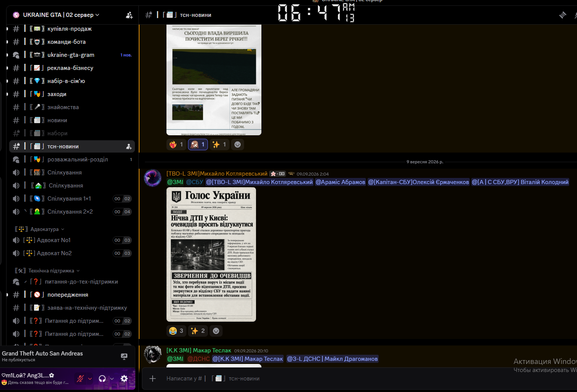Open the Голос України newspaper image
Image resolution: width=577 pixels, height=392 pixels.
coord(211,254)
